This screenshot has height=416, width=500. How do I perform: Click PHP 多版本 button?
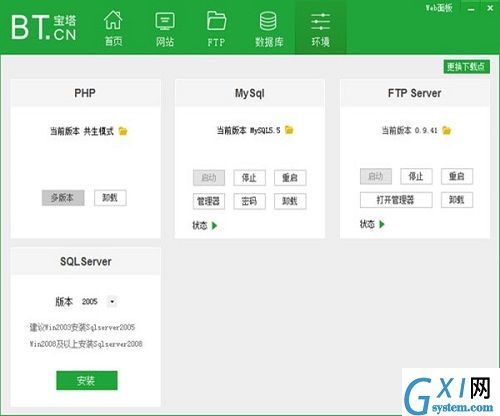[x=63, y=198]
